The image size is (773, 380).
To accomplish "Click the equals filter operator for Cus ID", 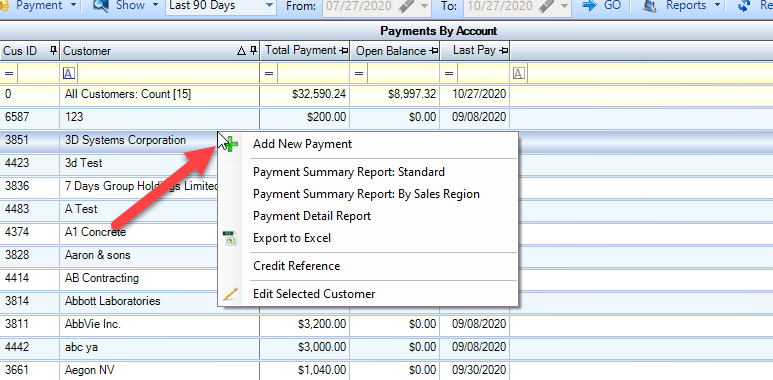I will [9, 74].
